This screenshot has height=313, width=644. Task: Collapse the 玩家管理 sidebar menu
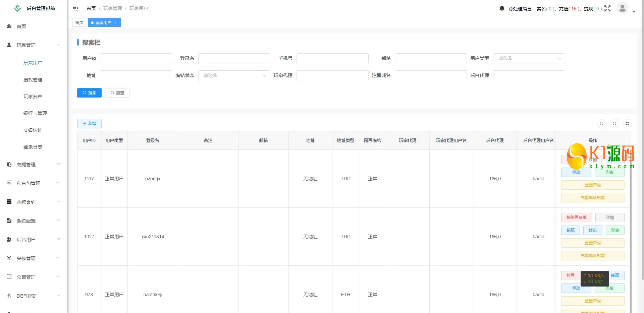coord(34,45)
